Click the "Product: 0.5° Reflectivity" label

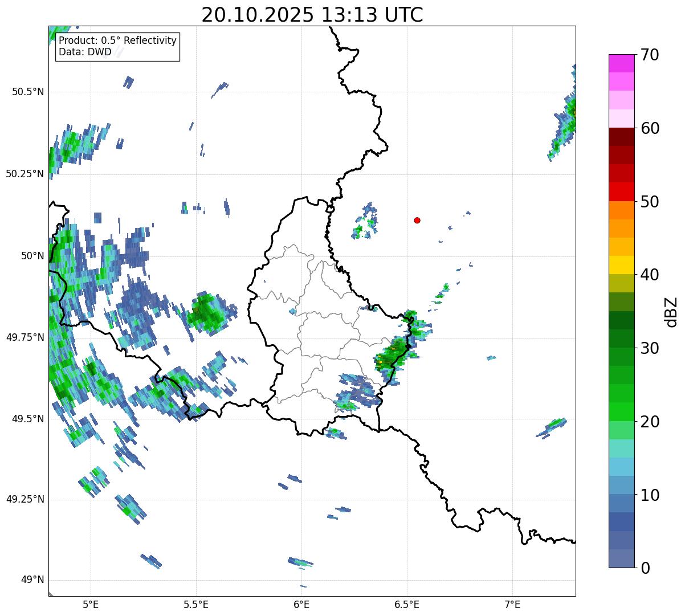point(117,41)
